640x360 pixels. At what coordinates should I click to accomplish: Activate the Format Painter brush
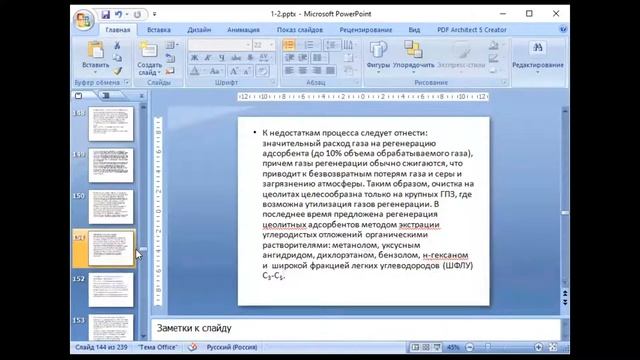118,71
